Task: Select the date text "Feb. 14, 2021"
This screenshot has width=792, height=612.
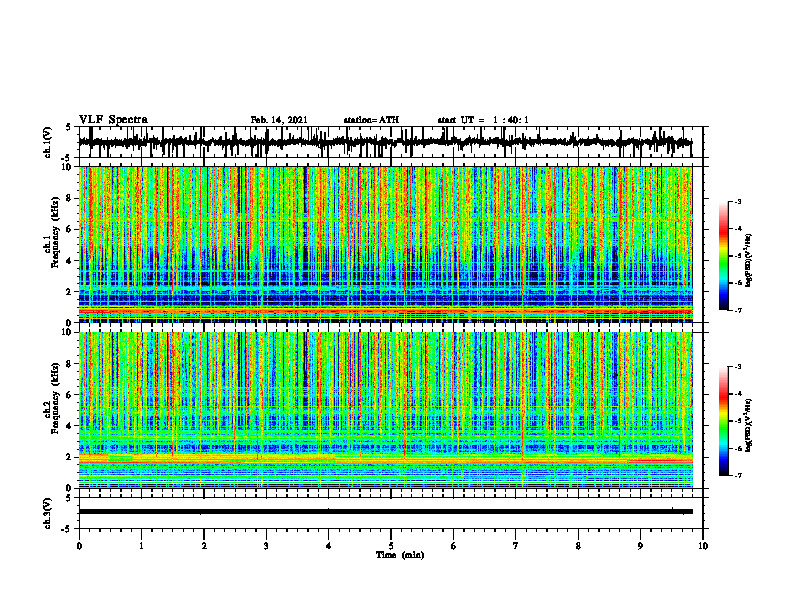Action: click(279, 120)
